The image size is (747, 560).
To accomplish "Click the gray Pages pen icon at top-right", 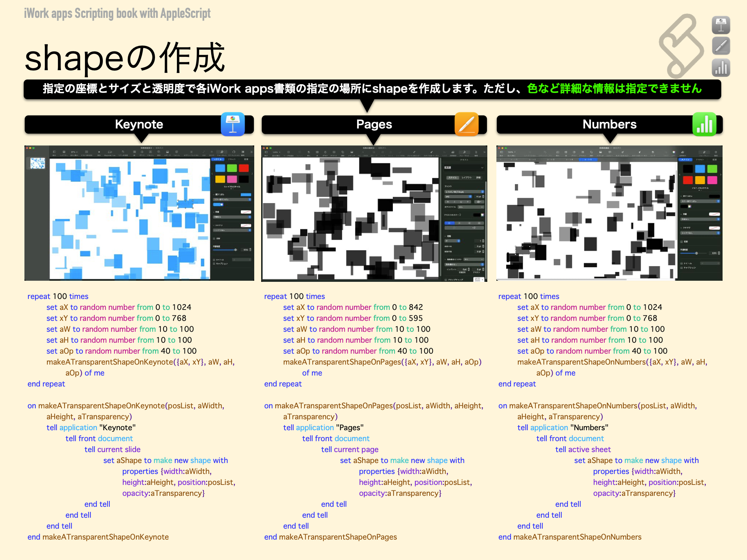I will click(x=721, y=46).
